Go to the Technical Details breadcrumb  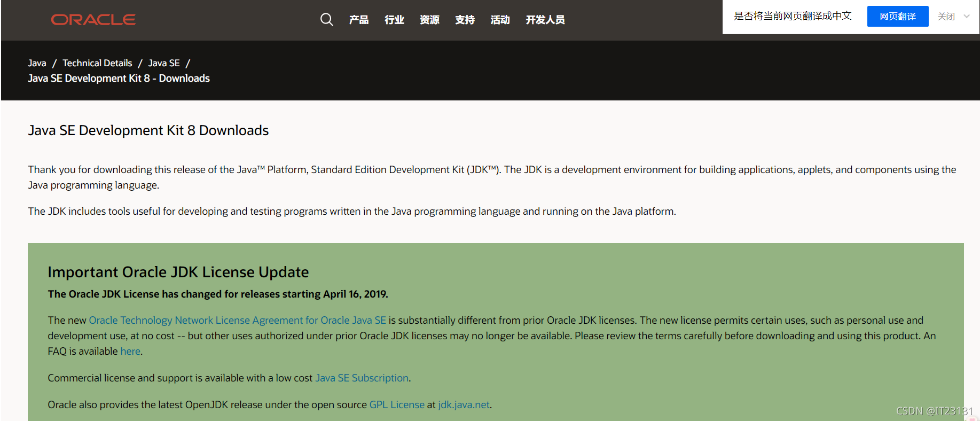[x=97, y=63]
